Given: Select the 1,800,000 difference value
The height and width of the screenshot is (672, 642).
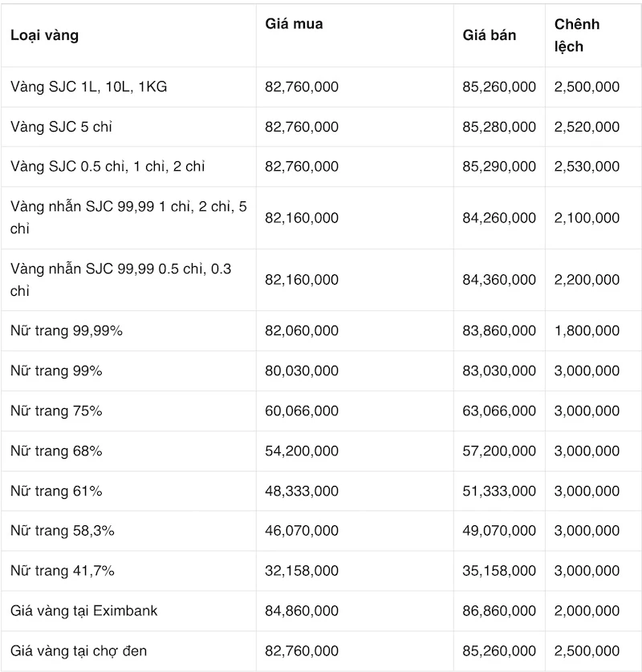Looking at the screenshot, I should 587,330.
